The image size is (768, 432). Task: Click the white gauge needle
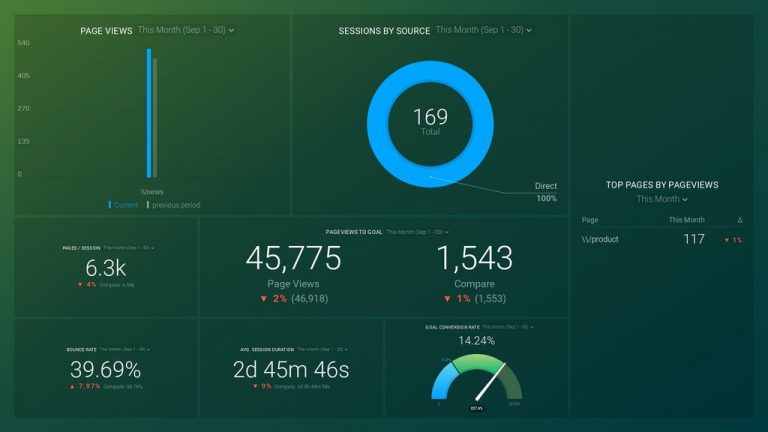pos(490,381)
